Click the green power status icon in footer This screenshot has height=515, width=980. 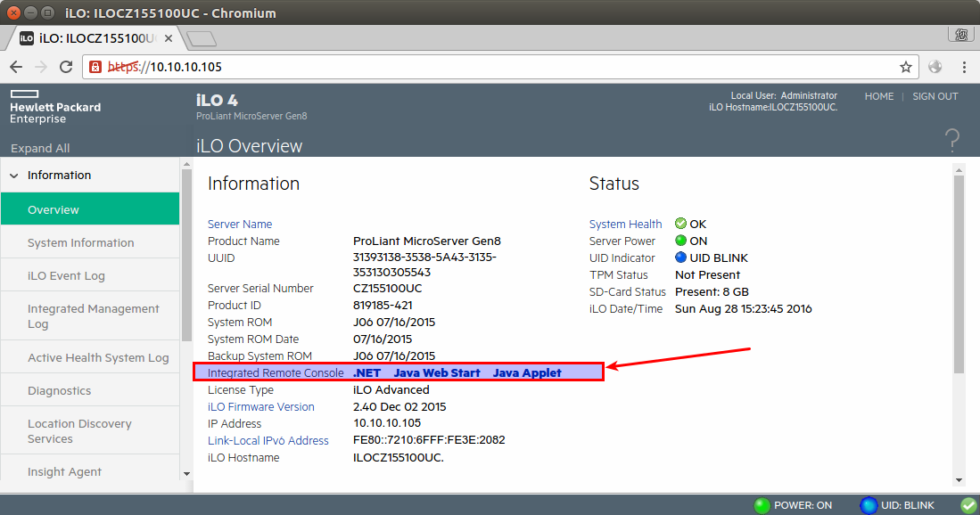tap(762, 505)
